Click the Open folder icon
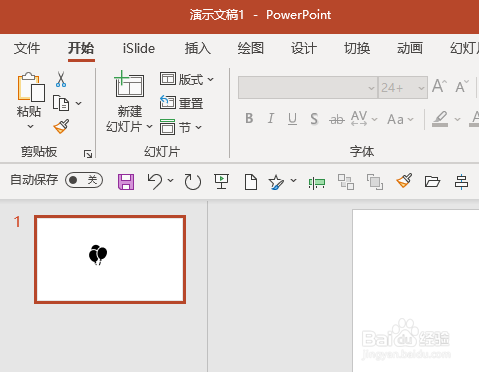 (432, 182)
